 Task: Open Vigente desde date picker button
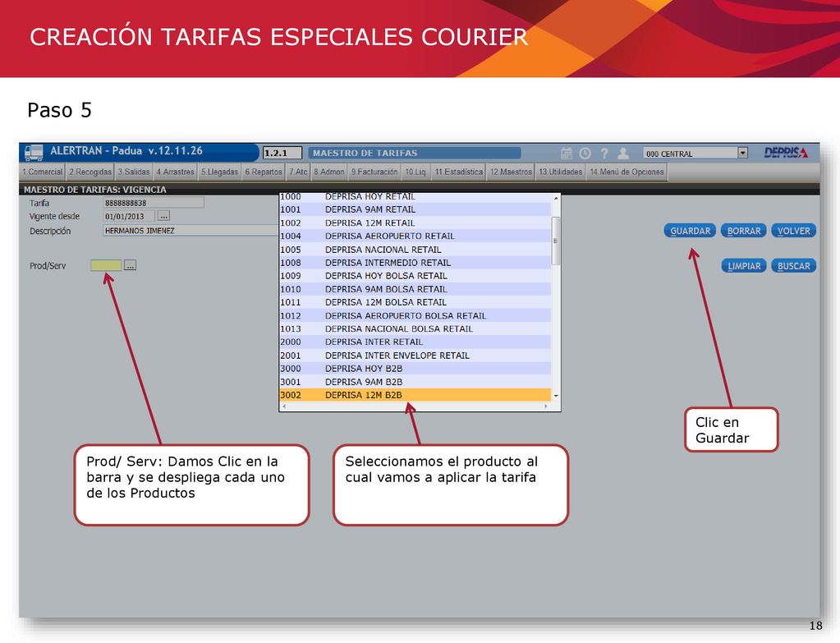163,216
